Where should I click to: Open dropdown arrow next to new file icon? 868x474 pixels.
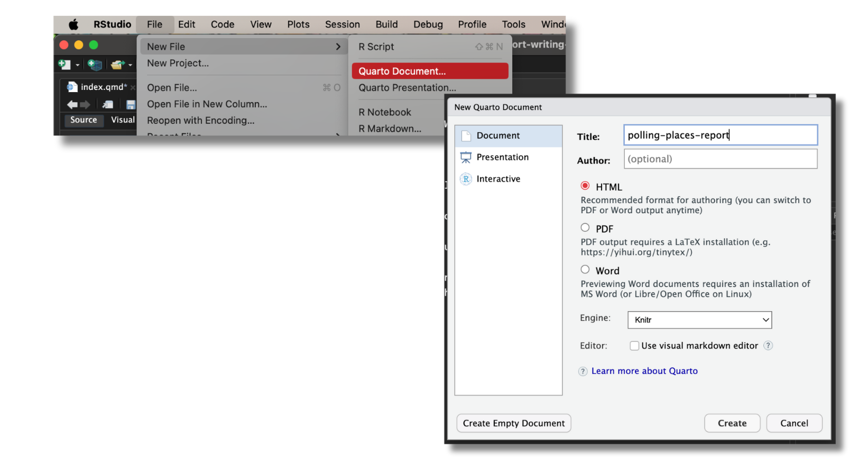[78, 65]
